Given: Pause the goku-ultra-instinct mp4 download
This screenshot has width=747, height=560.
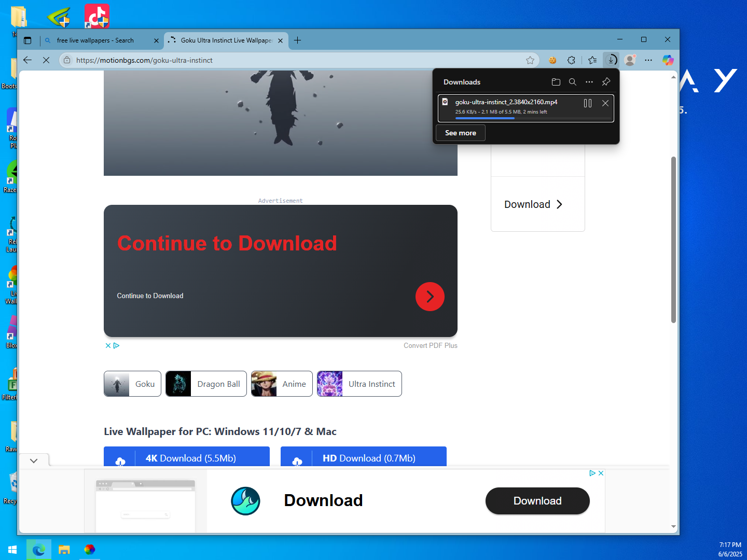Looking at the screenshot, I should pyautogui.click(x=588, y=103).
